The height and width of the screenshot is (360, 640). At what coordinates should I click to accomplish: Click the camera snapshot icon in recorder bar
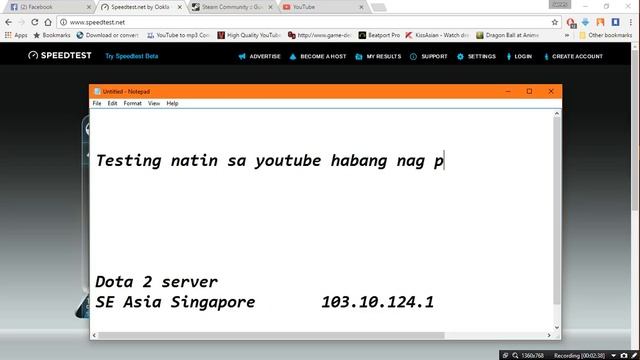[x=624, y=356]
